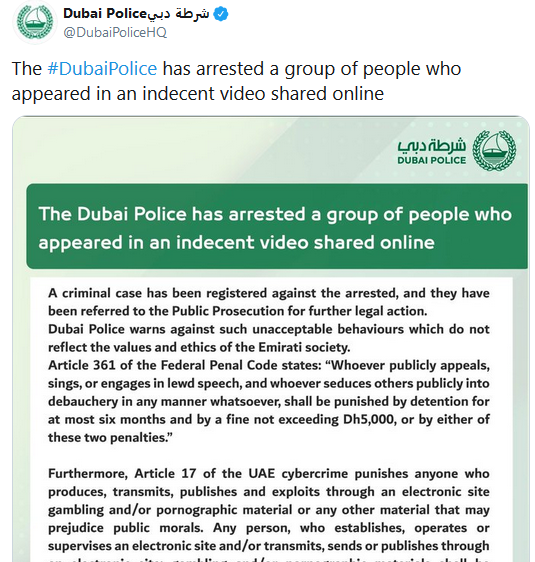Click the Dh5,000 fine text line
The width and height of the screenshot is (535, 562).
point(269,419)
